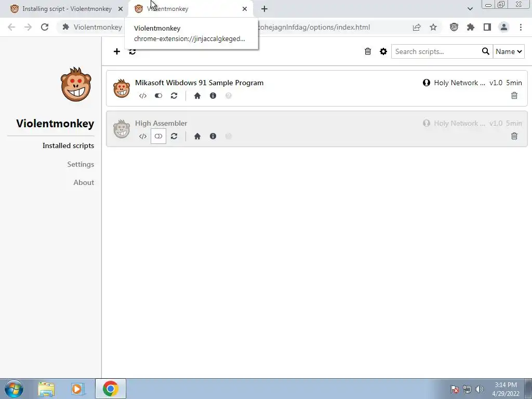Image resolution: width=532 pixels, height=399 pixels.
Task: Click the plus icon to add a new script
Action: click(117, 51)
